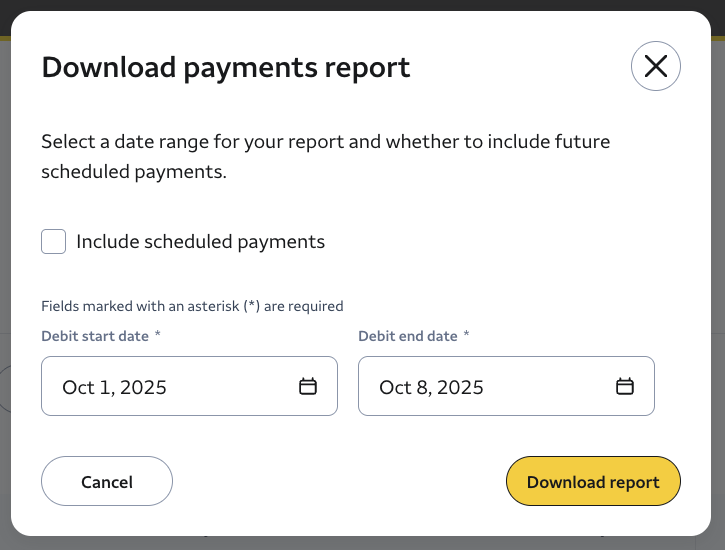
Task: Click the asterisk beside Debit end date
Action: point(466,336)
